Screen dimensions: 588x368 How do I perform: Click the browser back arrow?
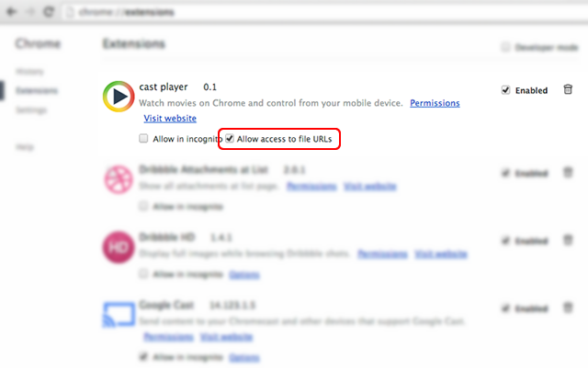[x=12, y=12]
